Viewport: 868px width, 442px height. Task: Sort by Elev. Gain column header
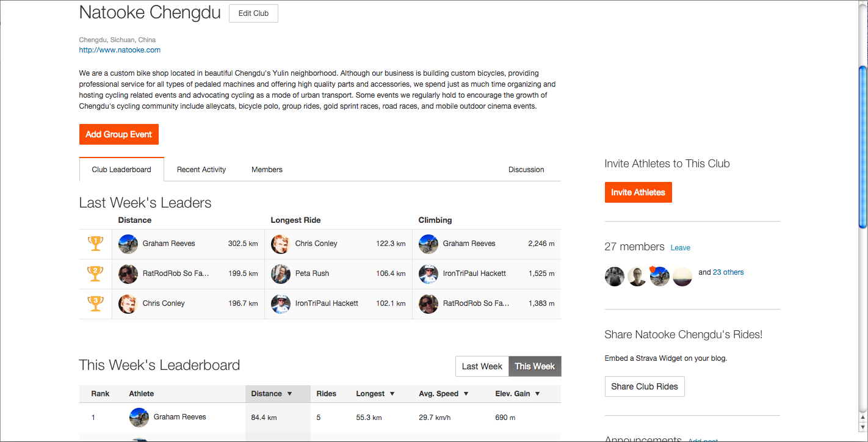point(518,394)
